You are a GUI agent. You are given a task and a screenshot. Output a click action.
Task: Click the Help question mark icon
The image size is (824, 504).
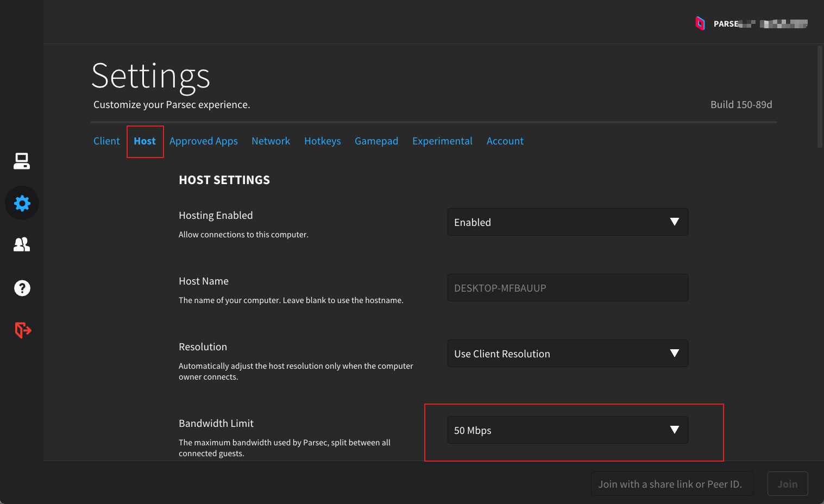(x=22, y=288)
